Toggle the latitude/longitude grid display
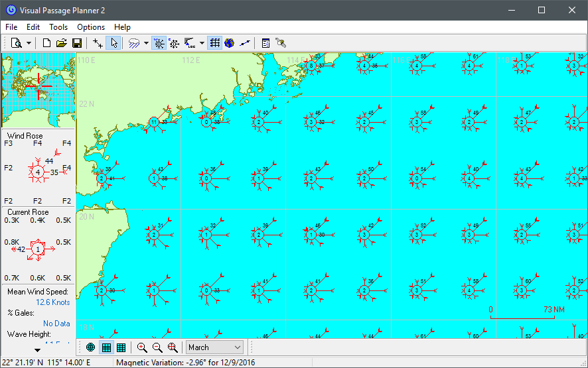This screenshot has width=588, height=368. 214,43
